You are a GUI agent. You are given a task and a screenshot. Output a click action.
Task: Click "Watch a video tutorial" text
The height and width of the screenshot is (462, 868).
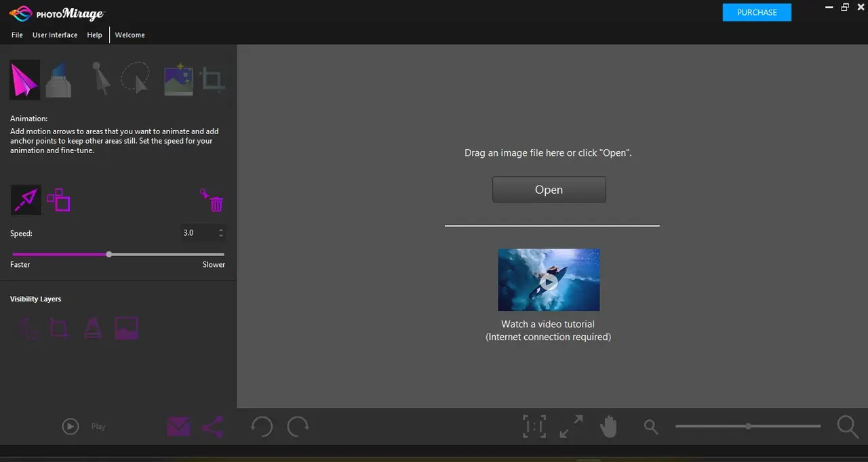pos(548,324)
